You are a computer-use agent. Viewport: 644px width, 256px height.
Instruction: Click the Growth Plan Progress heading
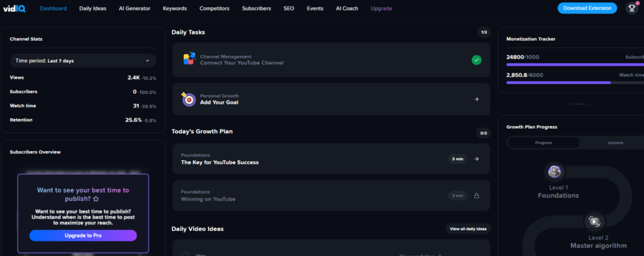click(x=532, y=127)
